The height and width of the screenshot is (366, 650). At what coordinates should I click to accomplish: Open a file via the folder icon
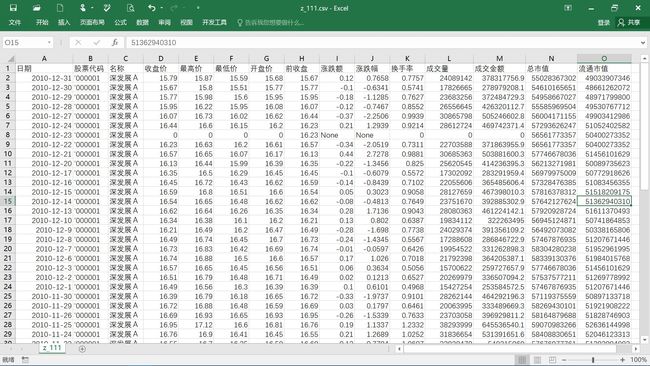36,8
